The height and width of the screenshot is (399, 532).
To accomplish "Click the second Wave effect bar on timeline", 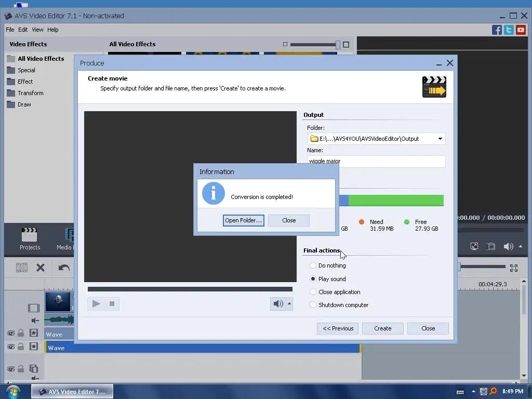I will pyautogui.click(x=203, y=348).
